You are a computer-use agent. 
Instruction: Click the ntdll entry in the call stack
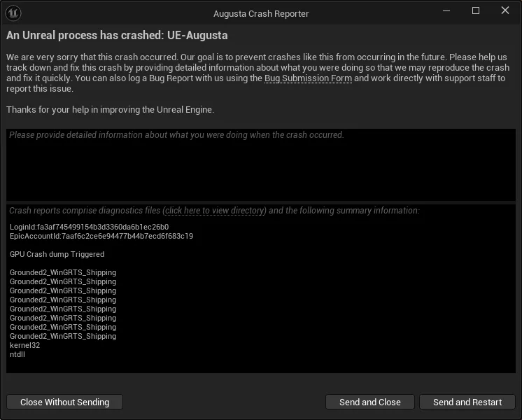pyautogui.click(x=17, y=355)
